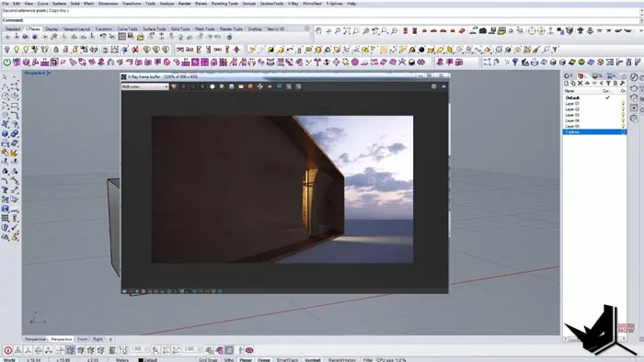This screenshot has height=362, width=644.
Task: Switch to the Render Tools toolbar tab
Action: click(x=231, y=29)
